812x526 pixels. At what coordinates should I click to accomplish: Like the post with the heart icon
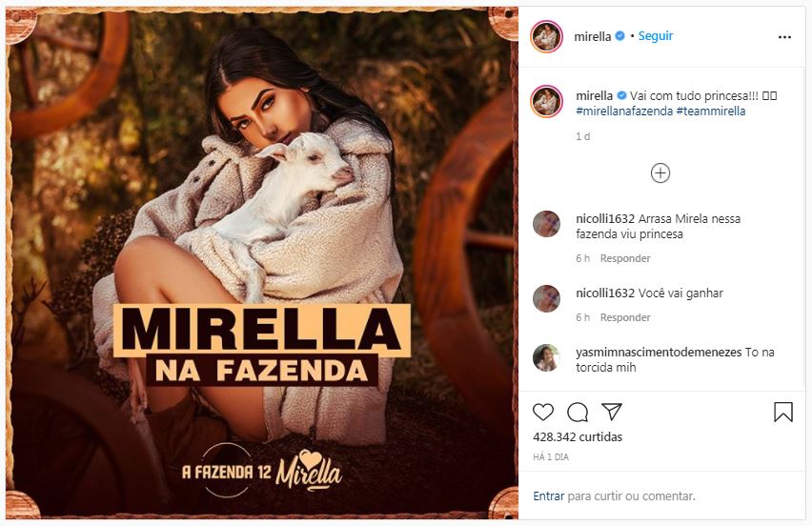[x=543, y=412]
